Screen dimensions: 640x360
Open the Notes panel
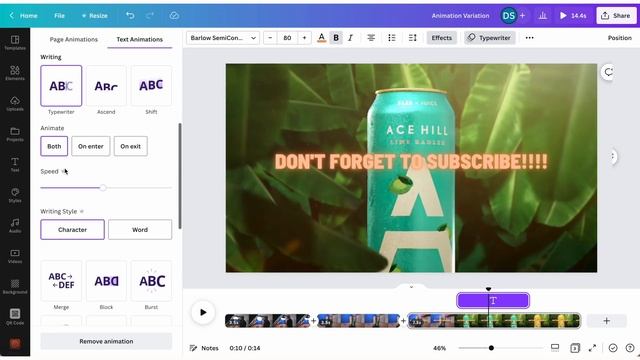click(x=204, y=348)
